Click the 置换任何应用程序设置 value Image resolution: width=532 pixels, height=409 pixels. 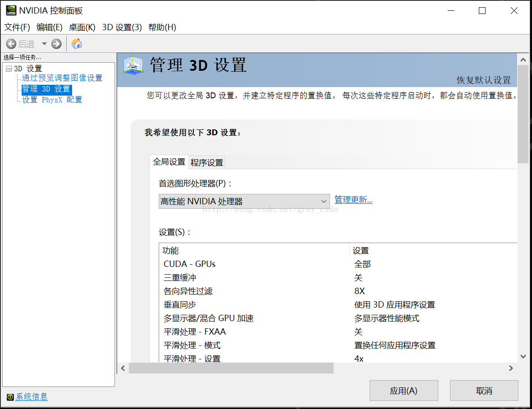click(395, 345)
